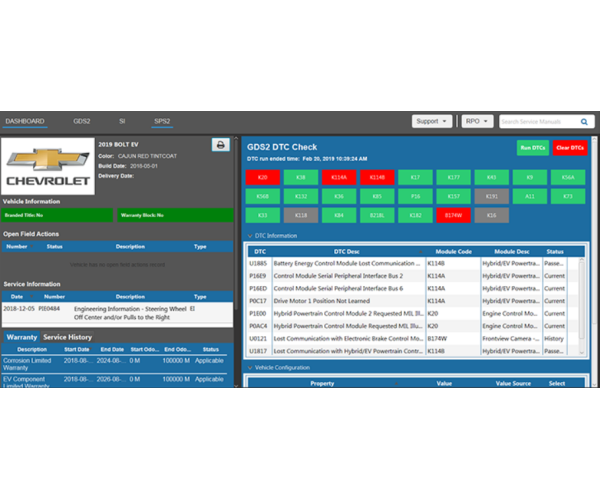Image resolution: width=600 pixels, height=500 pixels.
Task: Collapse the DTC Information section
Action: [x=250, y=236]
